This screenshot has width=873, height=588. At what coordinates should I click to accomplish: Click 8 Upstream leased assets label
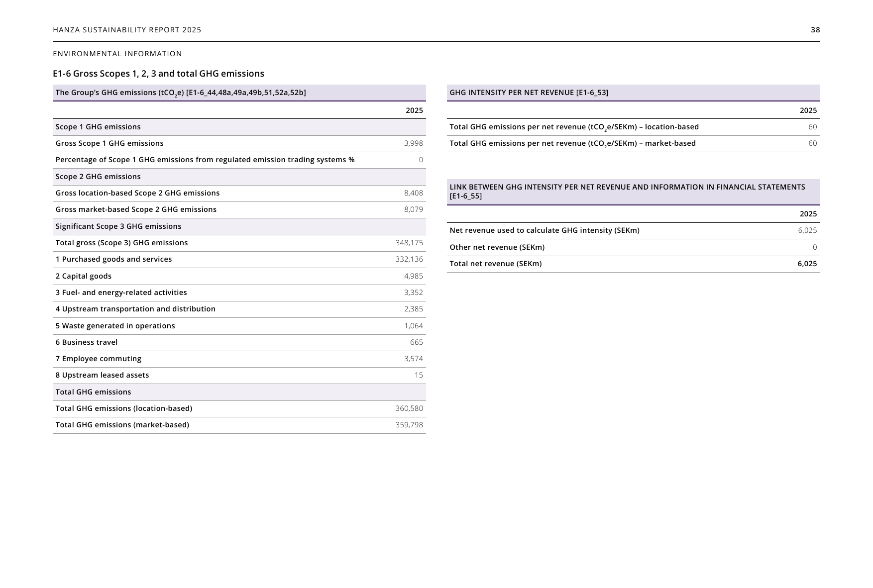pyautogui.click(x=102, y=375)
